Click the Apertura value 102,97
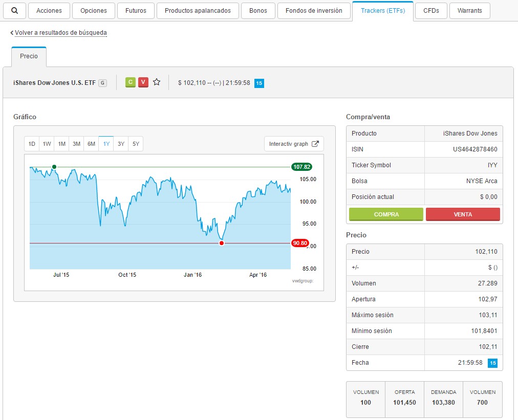The height and width of the screenshot is (420, 518). point(488,299)
